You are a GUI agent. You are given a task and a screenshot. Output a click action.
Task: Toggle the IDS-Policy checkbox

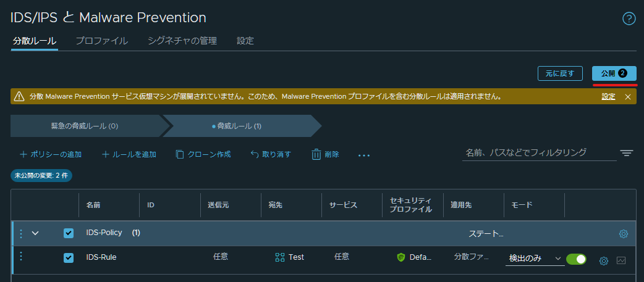point(69,233)
